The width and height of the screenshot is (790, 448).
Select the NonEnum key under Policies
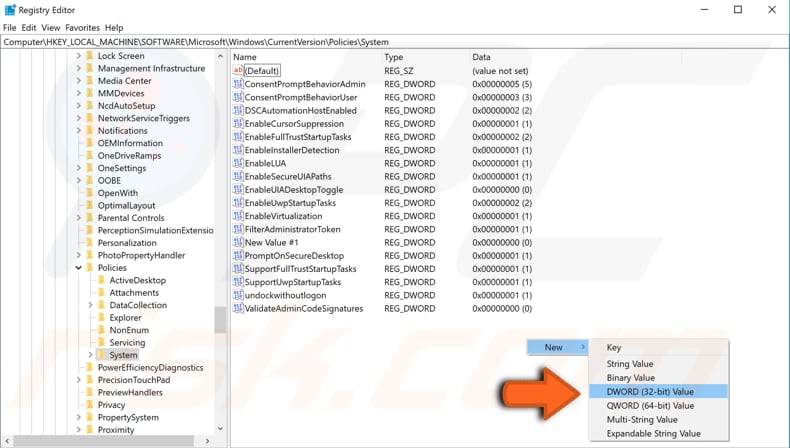coord(129,330)
